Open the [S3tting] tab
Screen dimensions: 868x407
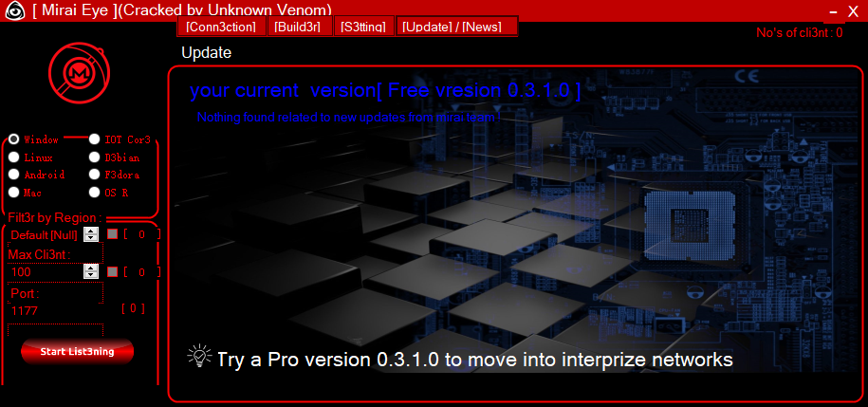point(364,27)
